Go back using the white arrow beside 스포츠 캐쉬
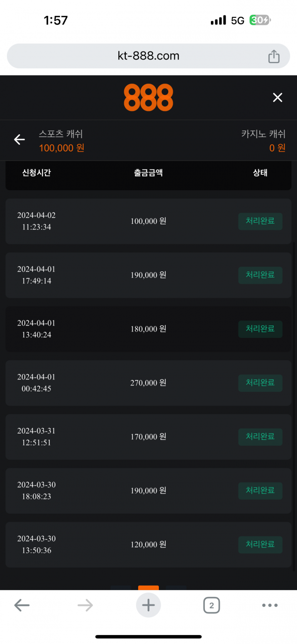Screen dimensions: 297x644 [x=19, y=140]
